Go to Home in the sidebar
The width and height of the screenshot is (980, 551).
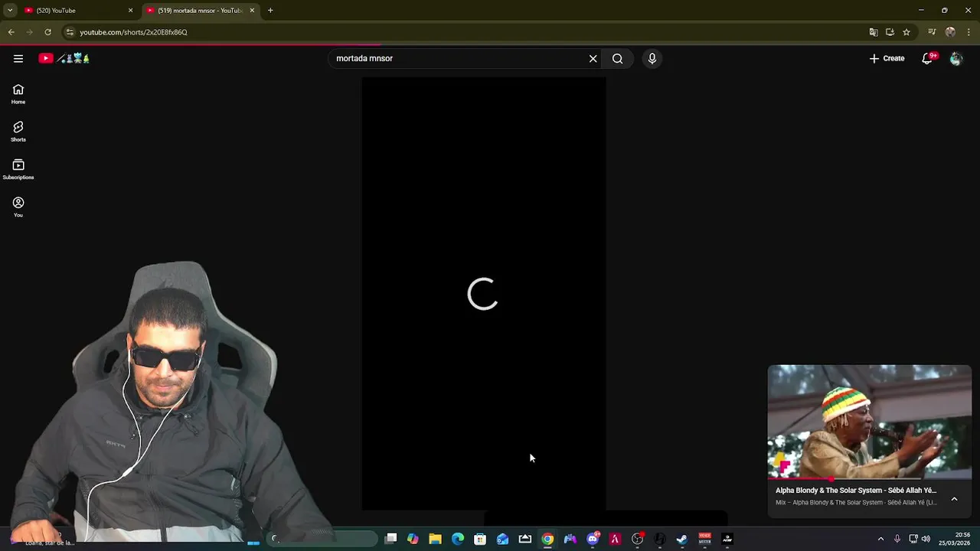[x=18, y=94]
